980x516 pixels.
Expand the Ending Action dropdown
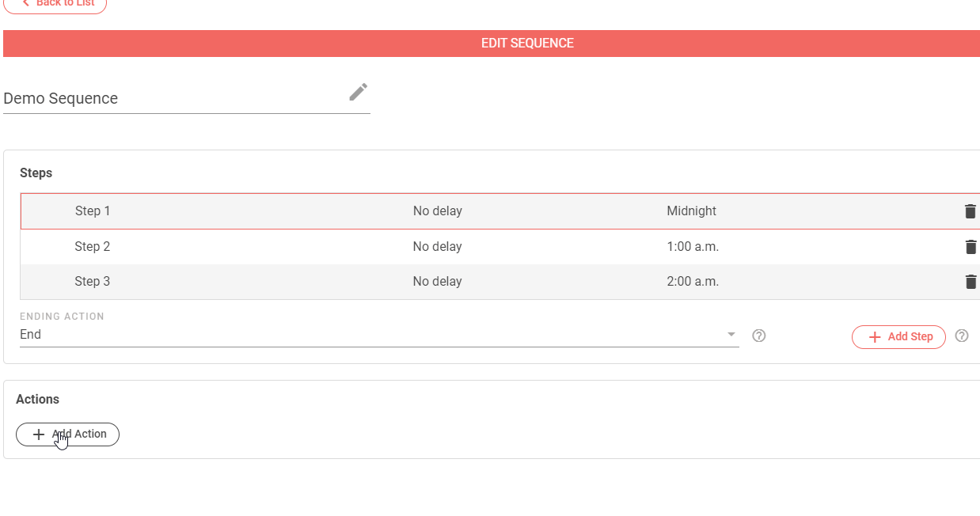731,335
